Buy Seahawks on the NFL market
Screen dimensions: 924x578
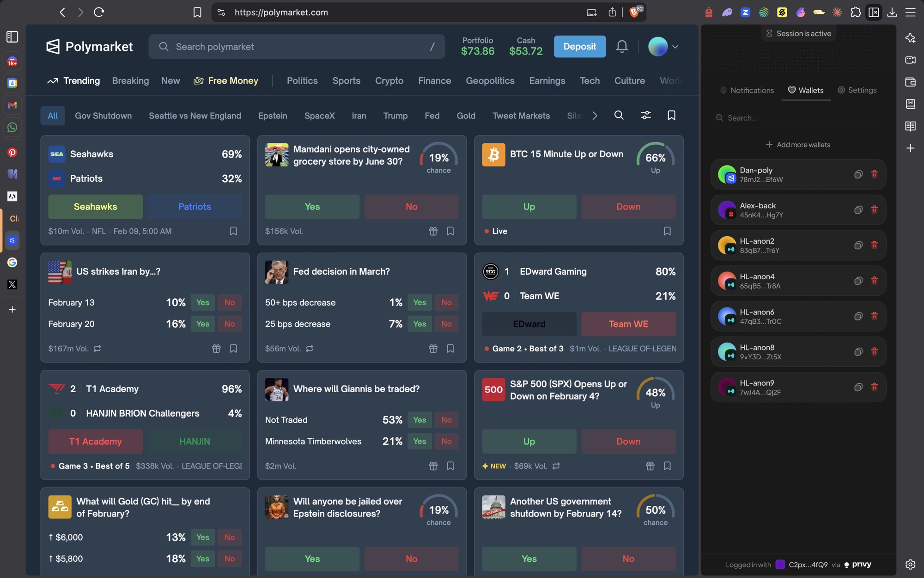(x=95, y=207)
